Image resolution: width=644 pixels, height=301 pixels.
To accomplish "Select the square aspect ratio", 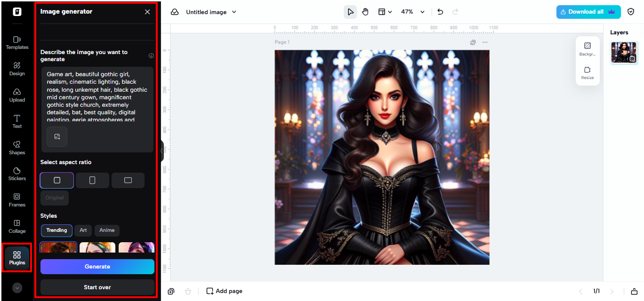I will tap(56, 180).
